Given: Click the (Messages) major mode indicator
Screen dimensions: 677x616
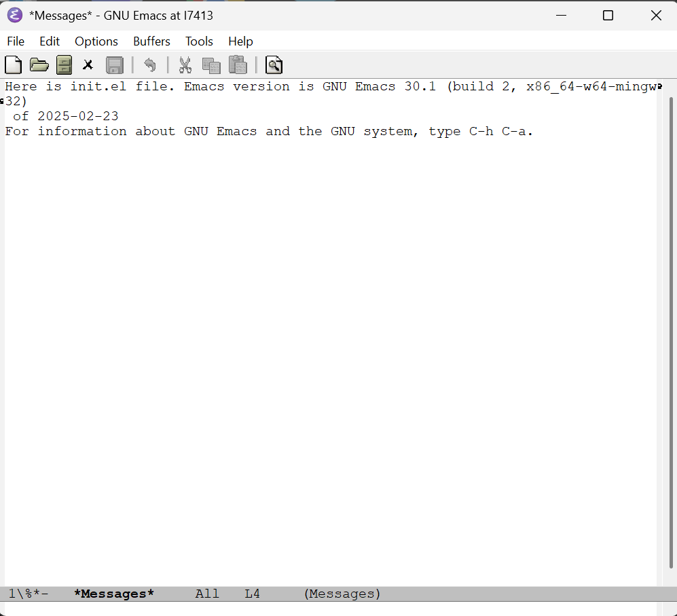Looking at the screenshot, I should [342, 594].
